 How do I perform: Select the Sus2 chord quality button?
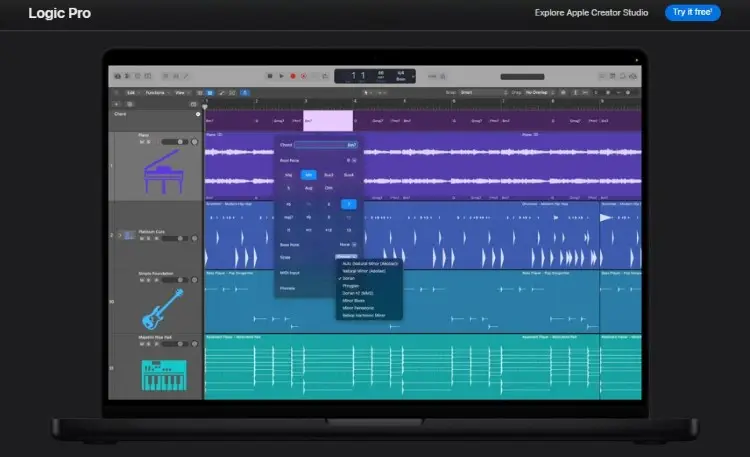point(329,175)
